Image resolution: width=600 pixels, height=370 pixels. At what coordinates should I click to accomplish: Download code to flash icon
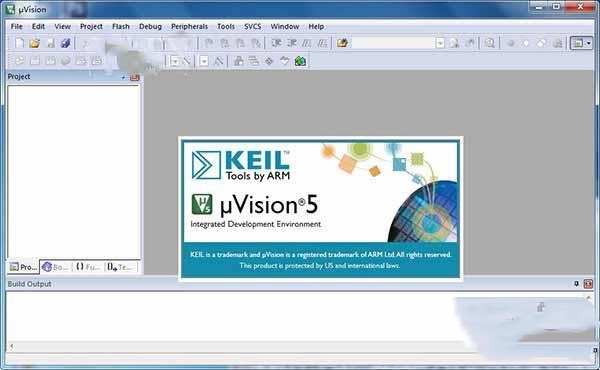(x=96, y=61)
